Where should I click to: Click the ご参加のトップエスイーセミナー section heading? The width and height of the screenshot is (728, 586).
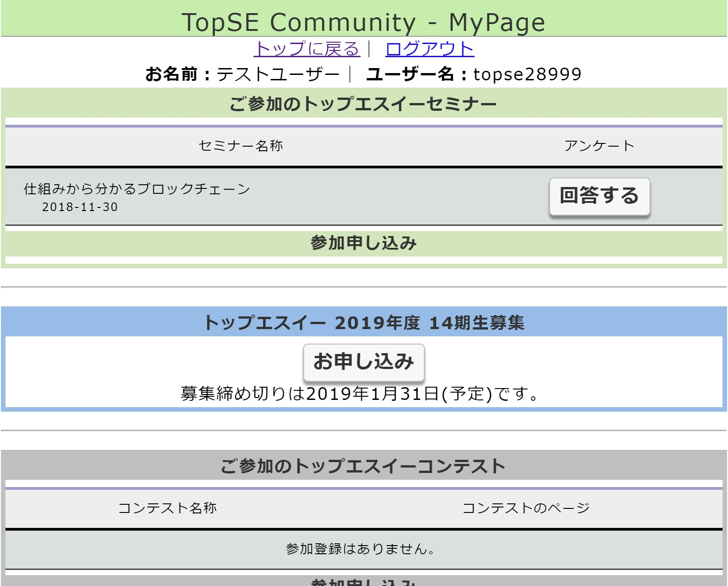[363, 103]
